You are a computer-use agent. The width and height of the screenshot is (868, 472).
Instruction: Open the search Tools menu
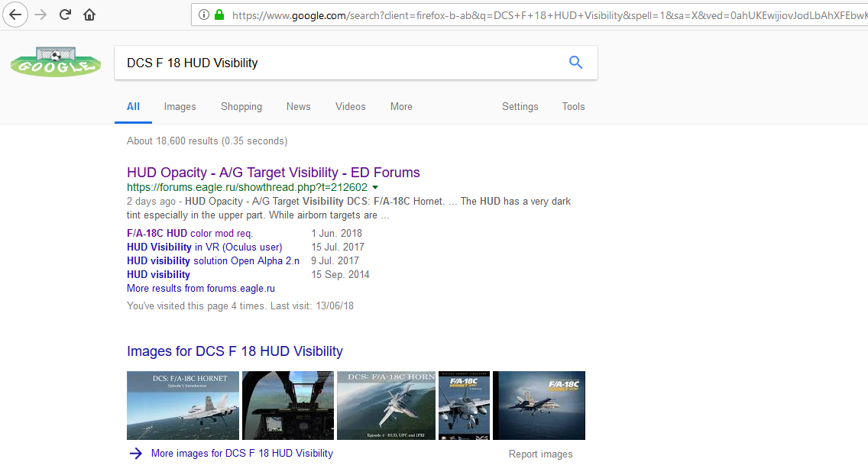pos(574,107)
